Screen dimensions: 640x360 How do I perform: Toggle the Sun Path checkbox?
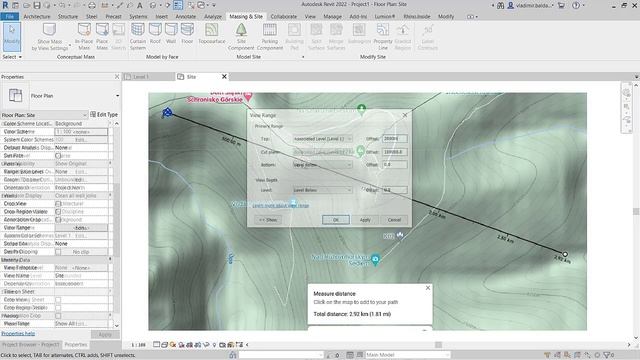pos(58,156)
